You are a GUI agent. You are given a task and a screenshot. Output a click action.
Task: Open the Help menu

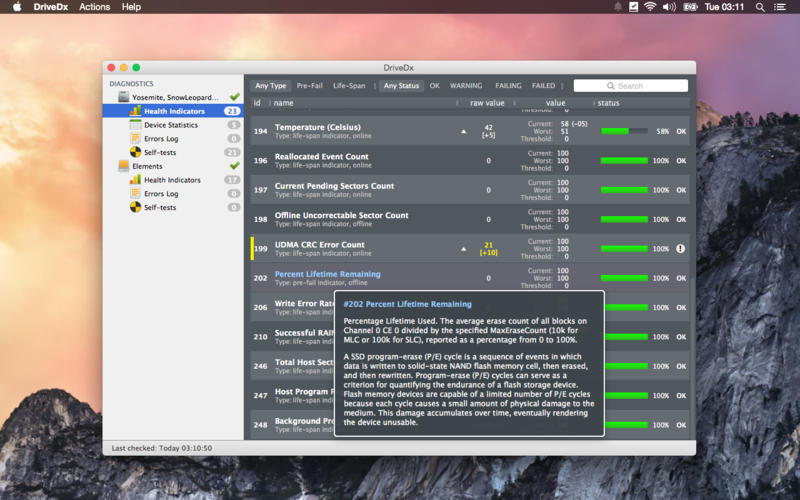[131, 7]
